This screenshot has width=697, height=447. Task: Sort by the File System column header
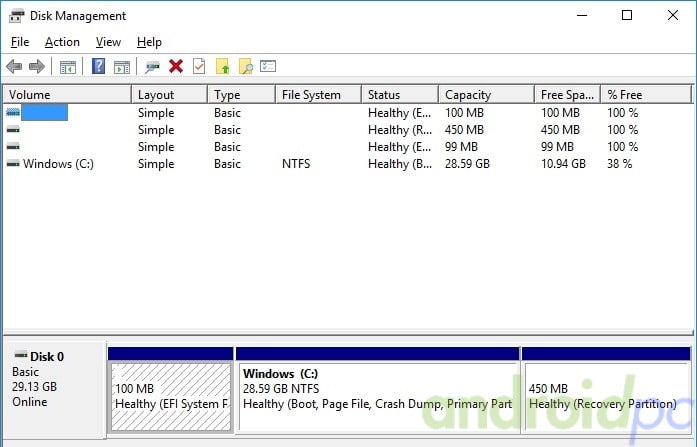pyautogui.click(x=318, y=95)
